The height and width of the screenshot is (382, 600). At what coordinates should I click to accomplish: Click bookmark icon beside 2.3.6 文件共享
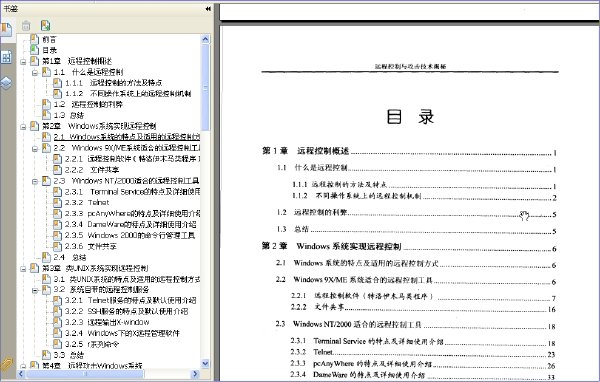(x=57, y=246)
